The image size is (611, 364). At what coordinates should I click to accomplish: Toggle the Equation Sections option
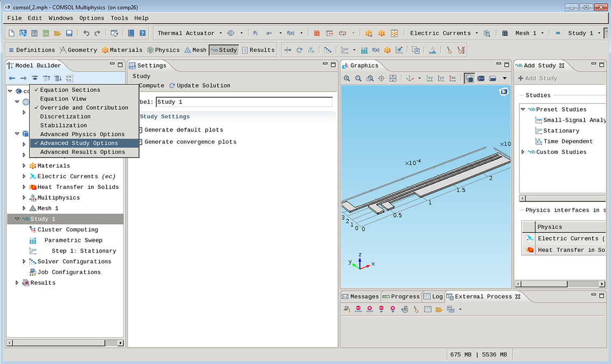pyautogui.click(x=70, y=90)
